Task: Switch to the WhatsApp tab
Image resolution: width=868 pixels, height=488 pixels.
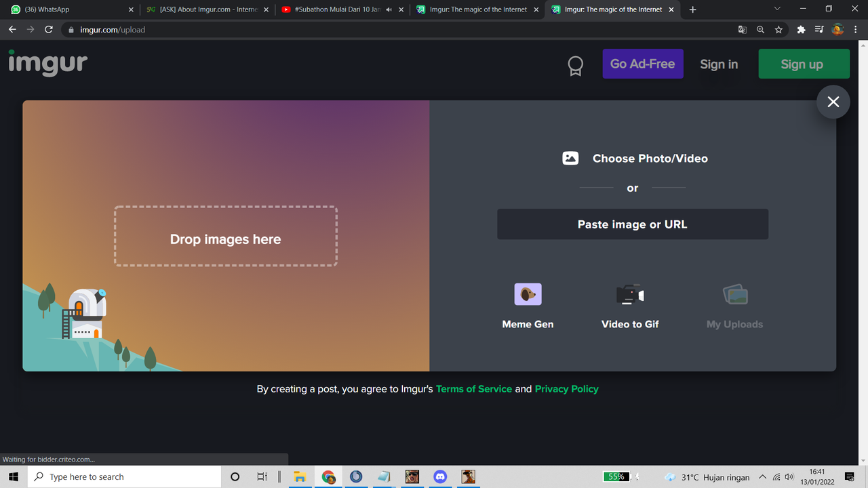Action: pos(73,9)
